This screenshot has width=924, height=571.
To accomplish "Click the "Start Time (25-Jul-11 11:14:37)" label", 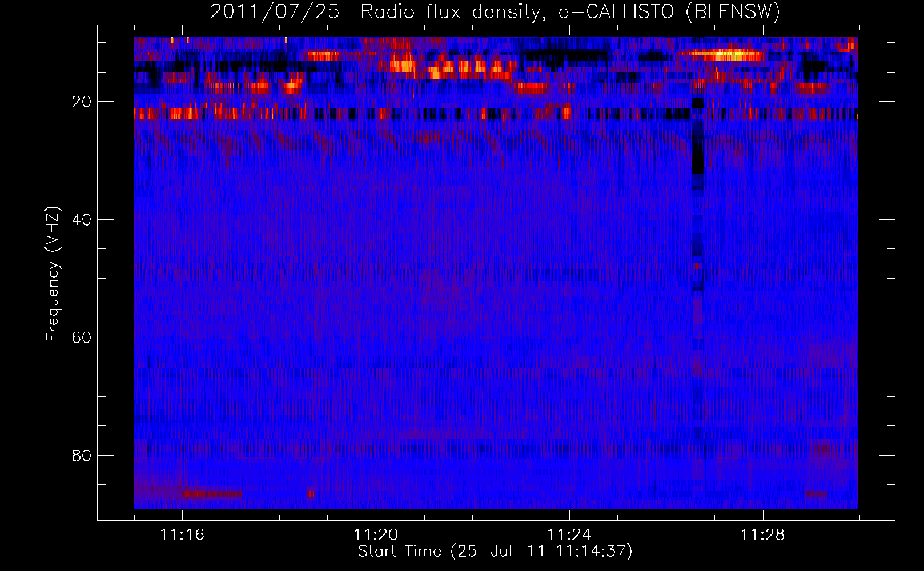I will tap(495, 552).
